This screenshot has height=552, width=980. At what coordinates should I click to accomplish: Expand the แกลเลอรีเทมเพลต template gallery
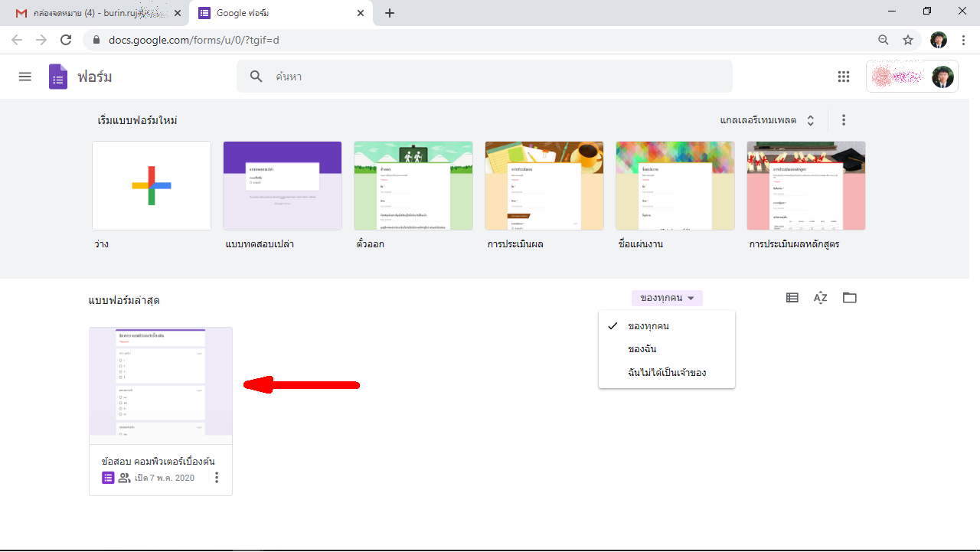[x=767, y=120]
